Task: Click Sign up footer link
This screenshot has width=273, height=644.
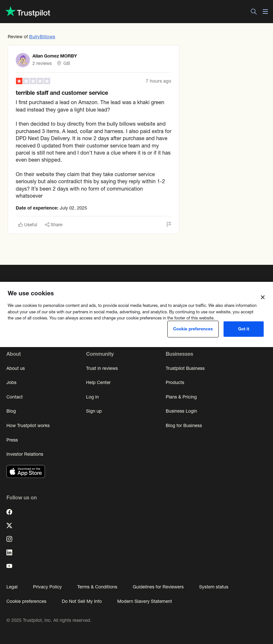Action: click(94, 411)
